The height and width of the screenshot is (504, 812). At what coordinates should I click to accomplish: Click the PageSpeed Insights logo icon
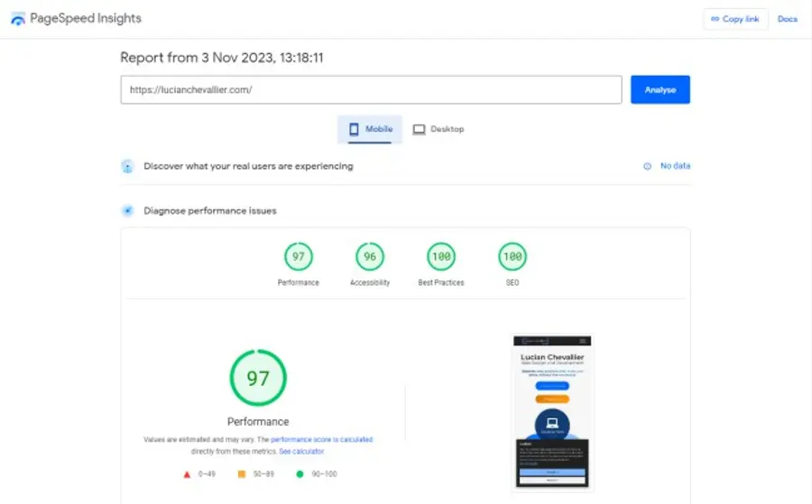(18, 19)
